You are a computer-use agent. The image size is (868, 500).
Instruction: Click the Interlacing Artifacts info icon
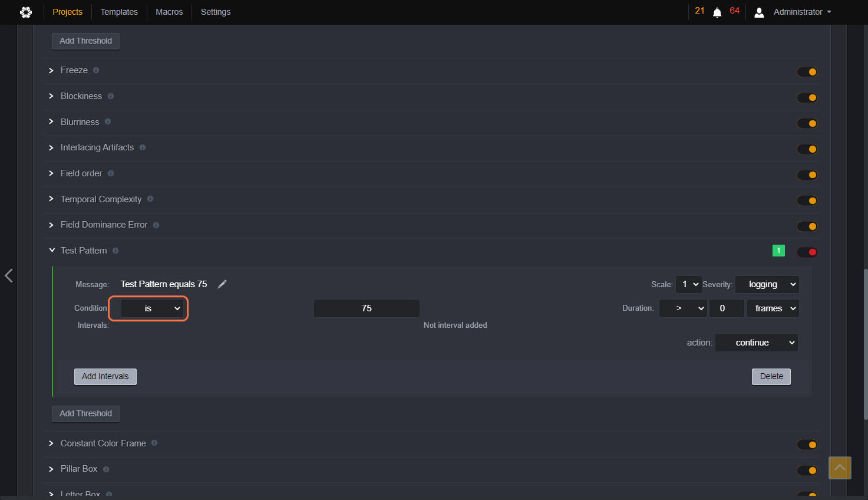pyautogui.click(x=143, y=147)
